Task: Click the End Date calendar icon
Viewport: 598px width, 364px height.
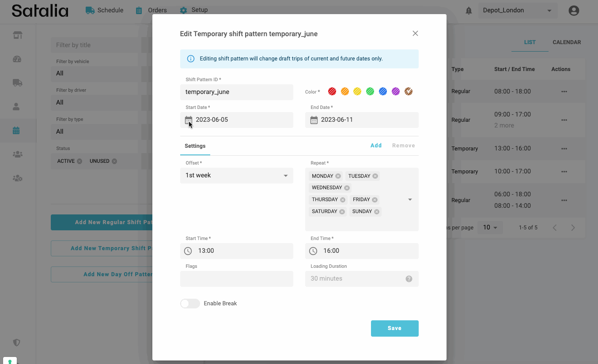Action: 314,120
